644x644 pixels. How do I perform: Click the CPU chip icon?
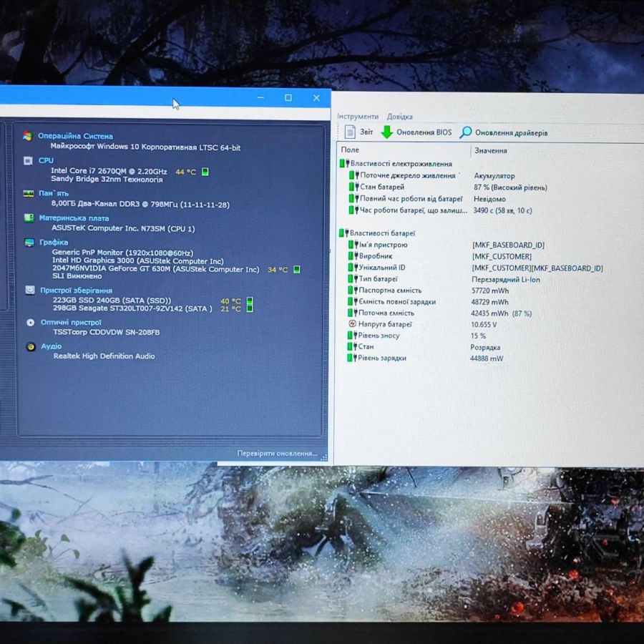coord(28,160)
